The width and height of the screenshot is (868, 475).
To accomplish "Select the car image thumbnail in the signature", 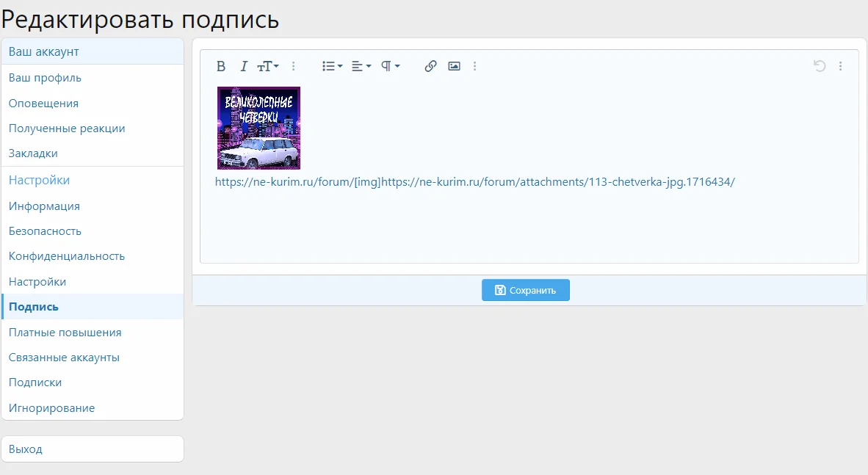I will coord(258,128).
